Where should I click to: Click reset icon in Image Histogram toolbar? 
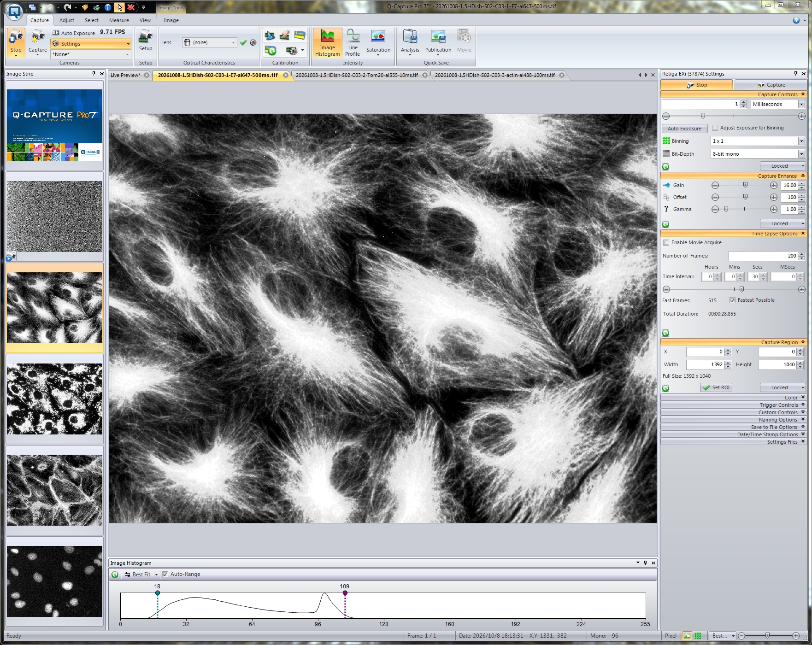115,575
